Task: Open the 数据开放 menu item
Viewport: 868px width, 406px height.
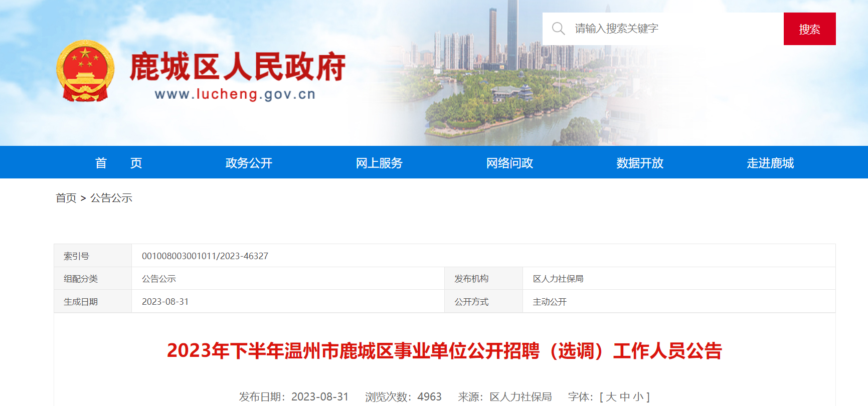Action: 640,163
